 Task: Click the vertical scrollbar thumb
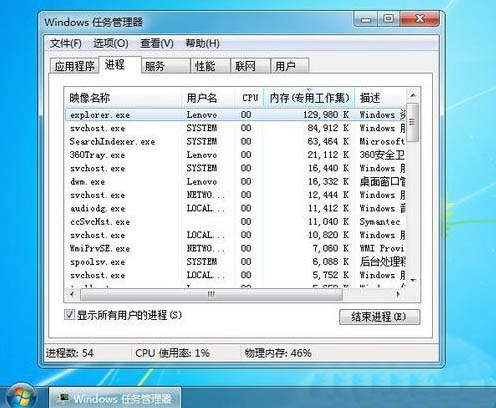[413, 122]
